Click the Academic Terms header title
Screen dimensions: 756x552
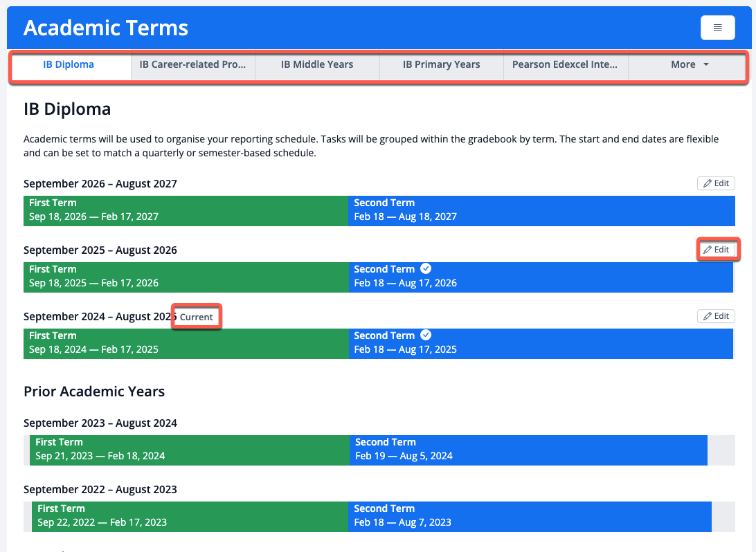coord(106,28)
